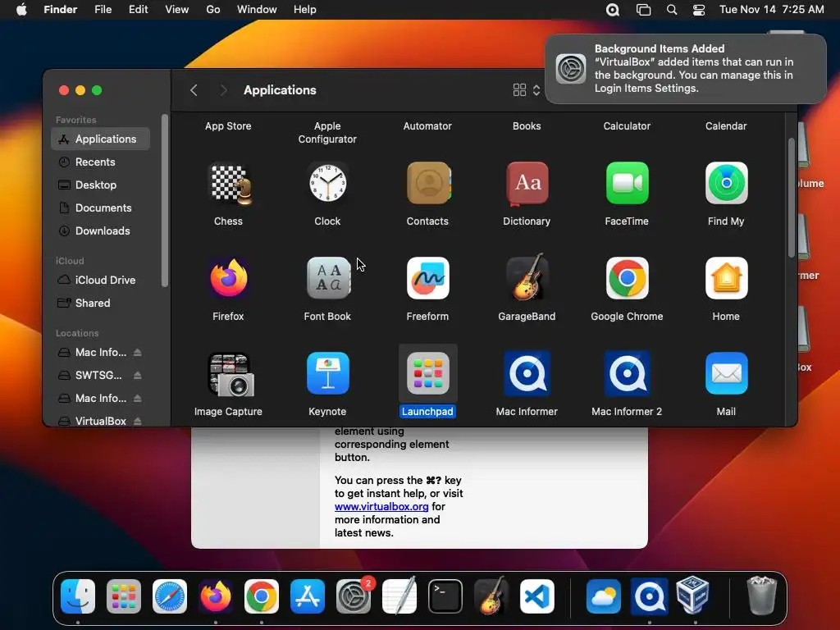Open VirtualBox from the Dock
The height and width of the screenshot is (630, 840).
pyautogui.click(x=693, y=596)
